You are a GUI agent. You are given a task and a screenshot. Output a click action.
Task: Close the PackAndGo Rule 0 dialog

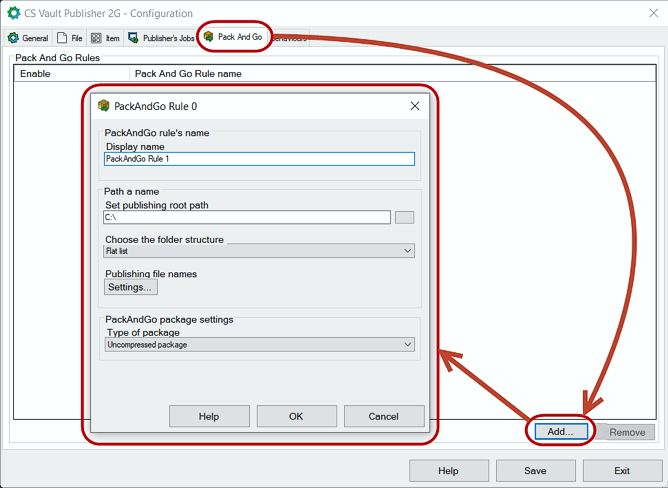coord(415,106)
